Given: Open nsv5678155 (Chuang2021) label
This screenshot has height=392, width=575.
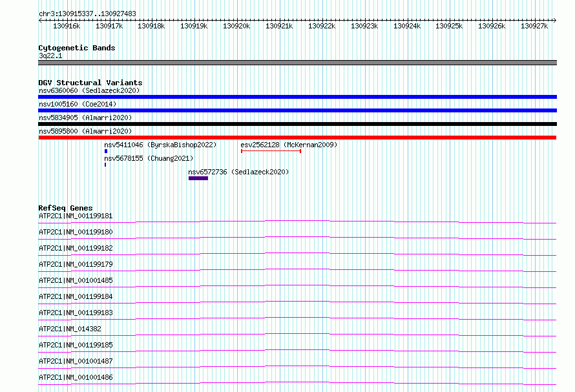Looking at the screenshot, I should coord(149,158).
